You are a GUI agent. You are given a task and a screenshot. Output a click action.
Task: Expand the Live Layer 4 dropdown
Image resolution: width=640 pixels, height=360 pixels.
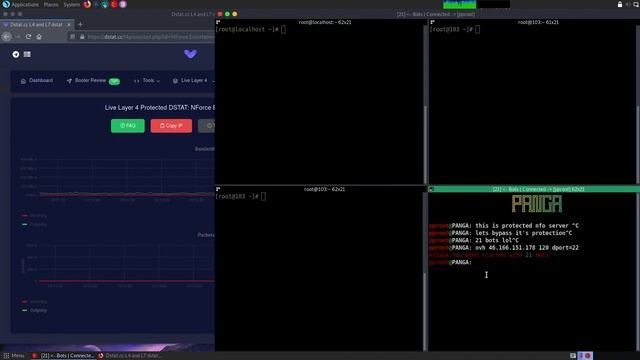[193, 81]
